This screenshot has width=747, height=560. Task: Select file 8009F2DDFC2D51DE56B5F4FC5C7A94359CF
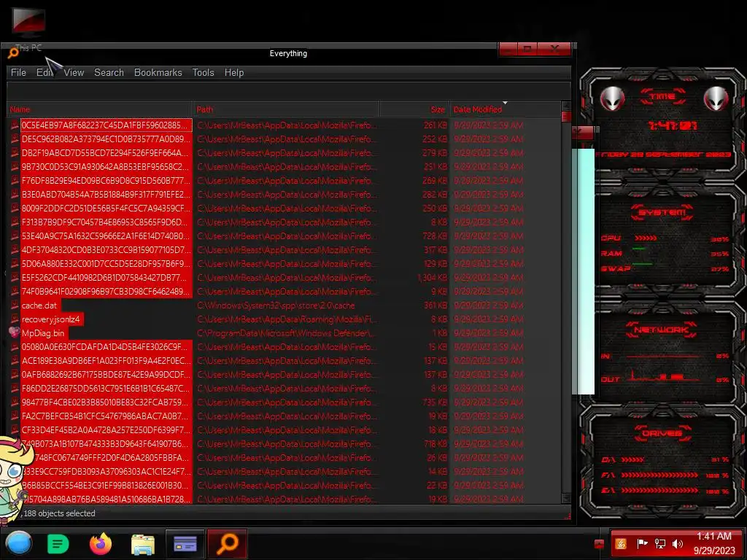tap(105, 208)
